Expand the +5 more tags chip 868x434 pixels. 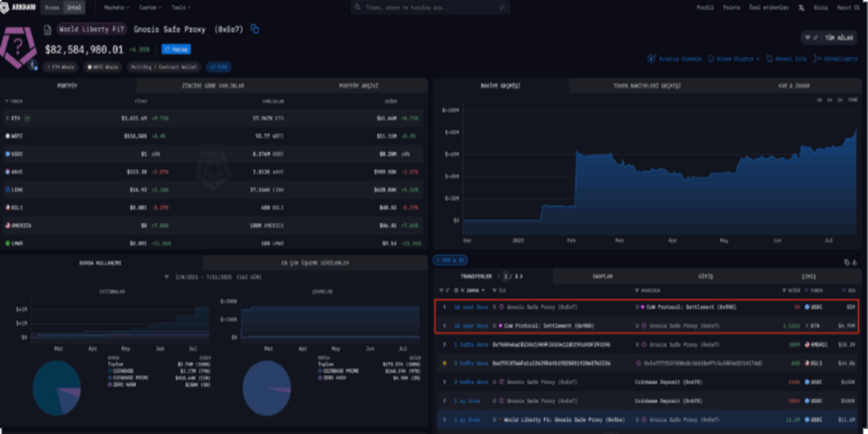click(x=218, y=67)
